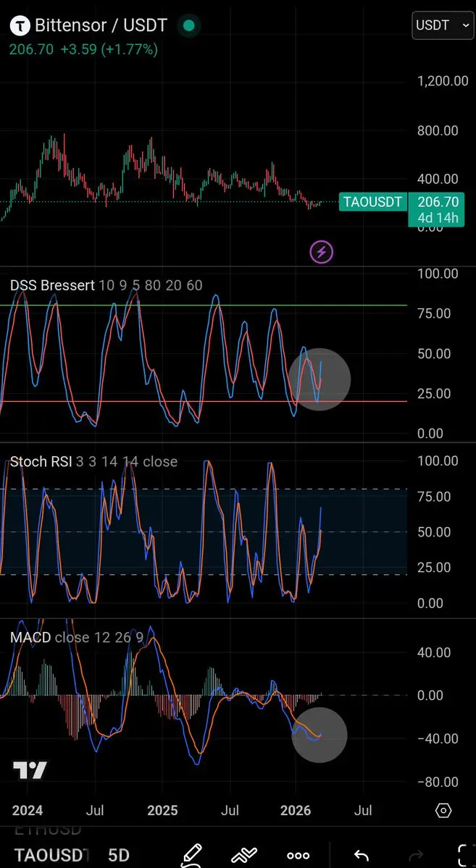Click the TradingView logo on chart

point(30,770)
